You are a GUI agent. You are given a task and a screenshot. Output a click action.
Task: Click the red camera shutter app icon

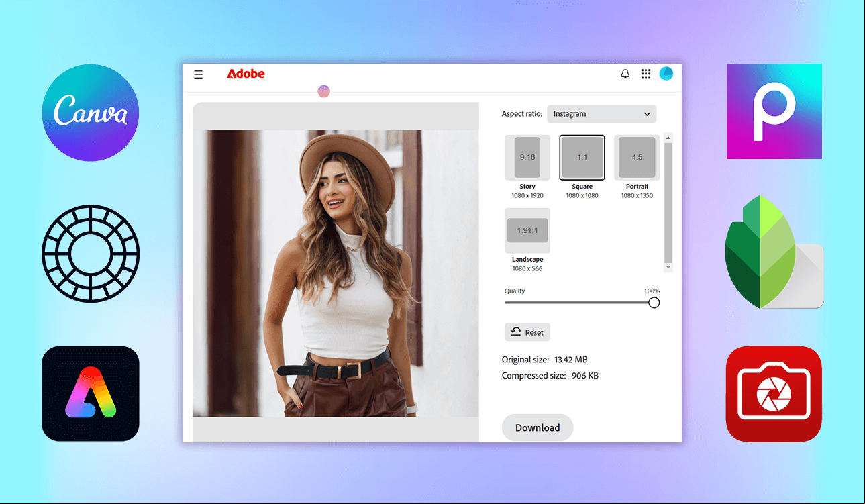coord(774,394)
